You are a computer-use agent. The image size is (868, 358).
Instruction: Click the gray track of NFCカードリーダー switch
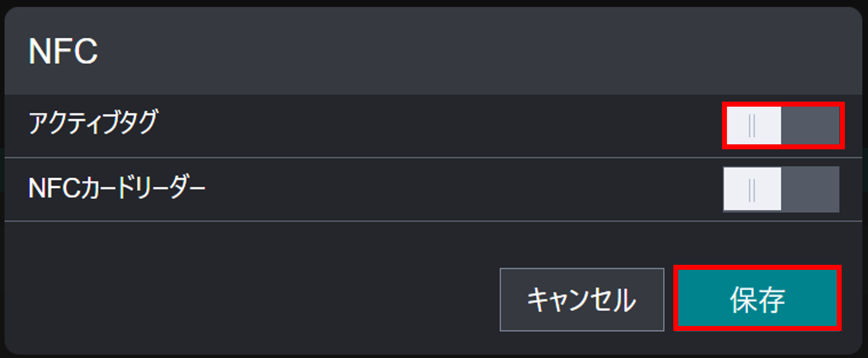point(810,189)
